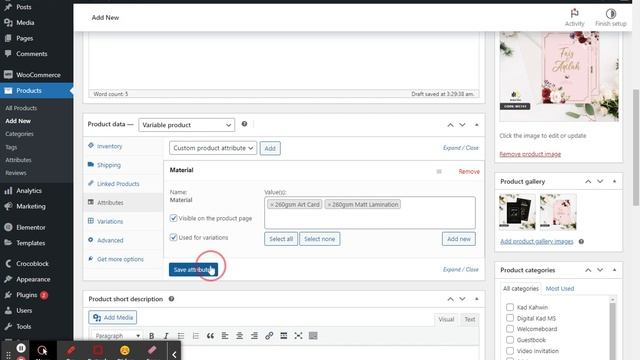The height and width of the screenshot is (360, 640).
Task: Insert a bulleted list
Action: coord(181,336)
